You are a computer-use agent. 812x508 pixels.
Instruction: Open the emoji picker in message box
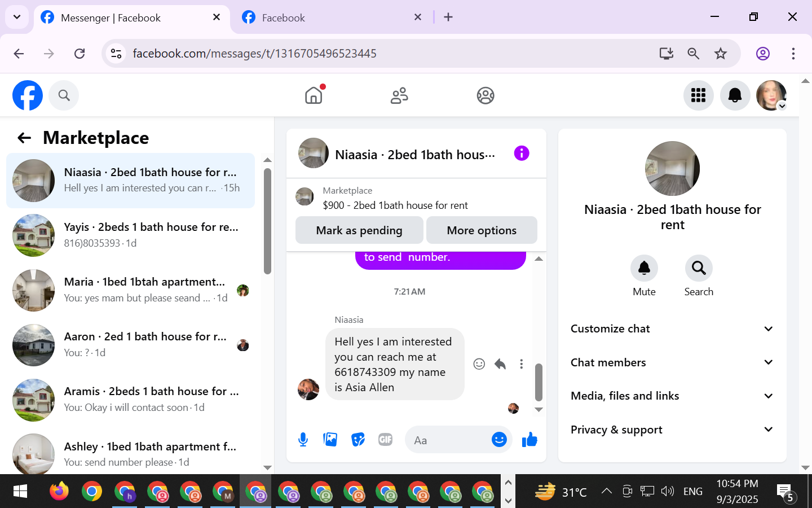pyautogui.click(x=499, y=440)
